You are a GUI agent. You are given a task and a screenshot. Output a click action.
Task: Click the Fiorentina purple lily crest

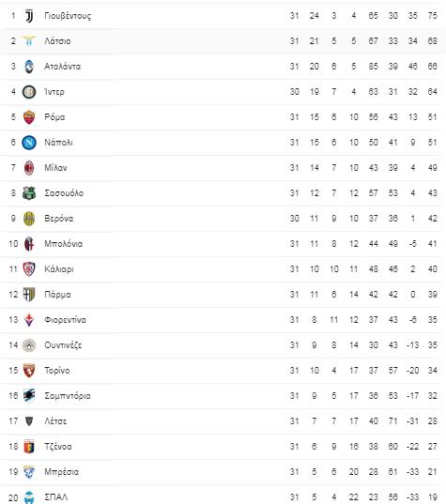click(x=29, y=320)
